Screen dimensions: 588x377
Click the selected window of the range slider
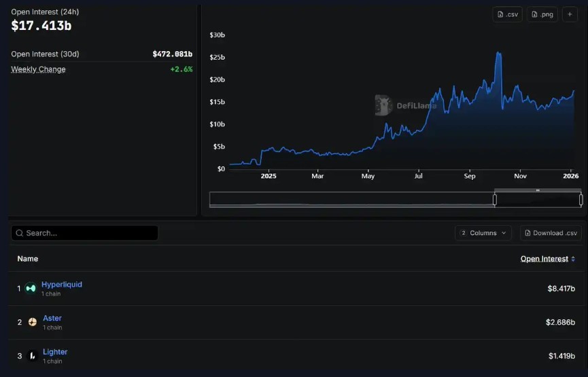538,200
